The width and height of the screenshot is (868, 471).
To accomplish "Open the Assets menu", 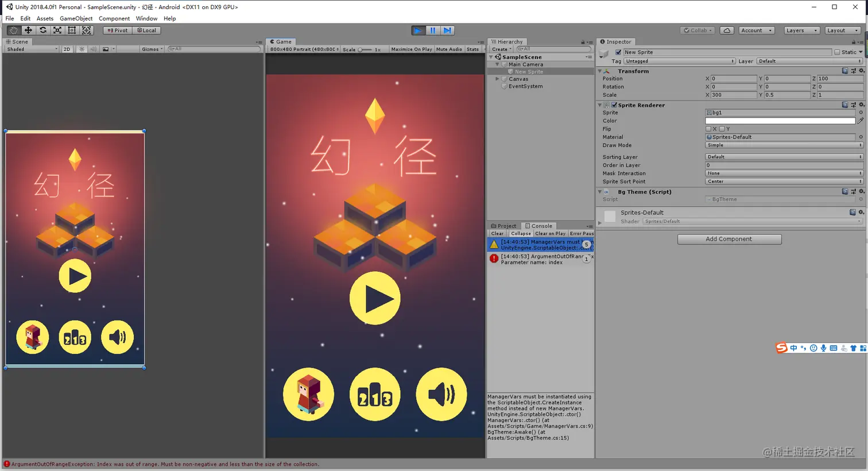I will pyautogui.click(x=45, y=18).
